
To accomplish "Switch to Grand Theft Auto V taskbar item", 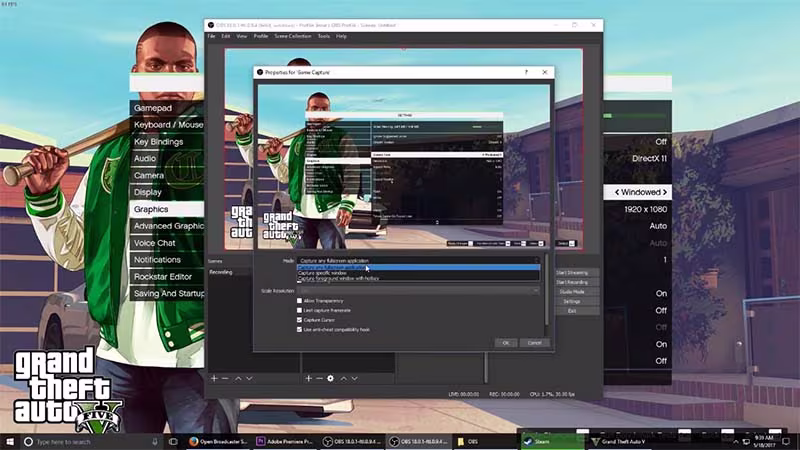I will (618, 441).
